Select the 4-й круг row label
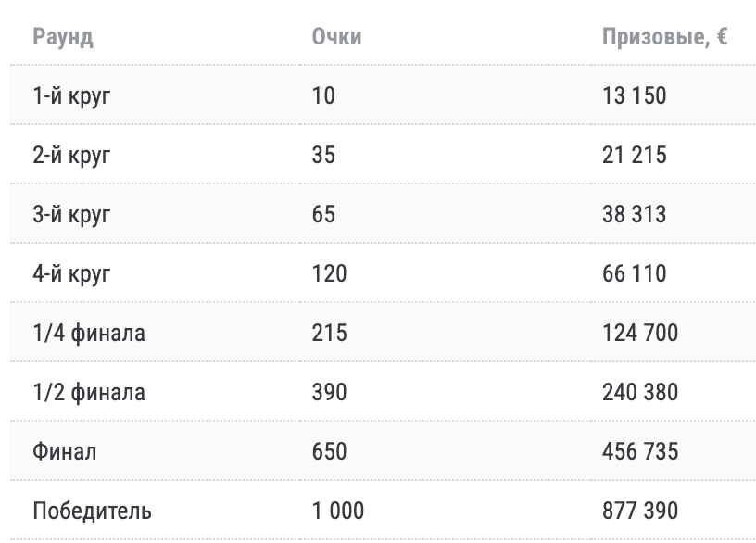 point(71,274)
